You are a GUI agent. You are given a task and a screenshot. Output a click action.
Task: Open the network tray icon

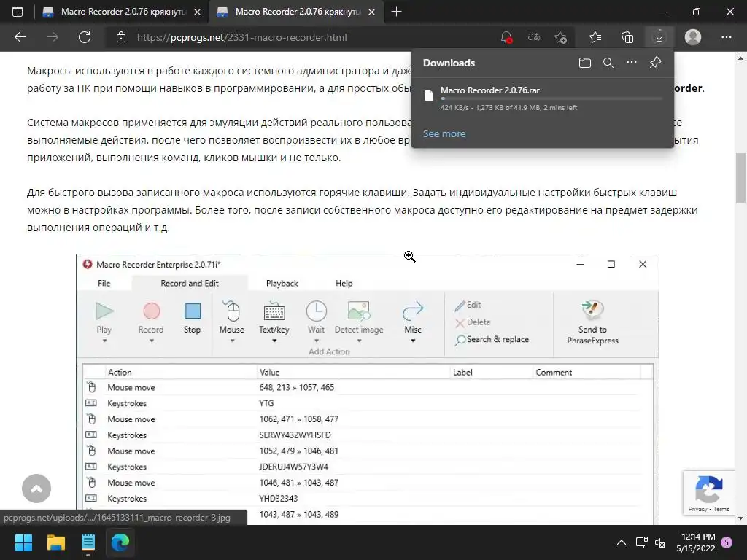[641, 542]
